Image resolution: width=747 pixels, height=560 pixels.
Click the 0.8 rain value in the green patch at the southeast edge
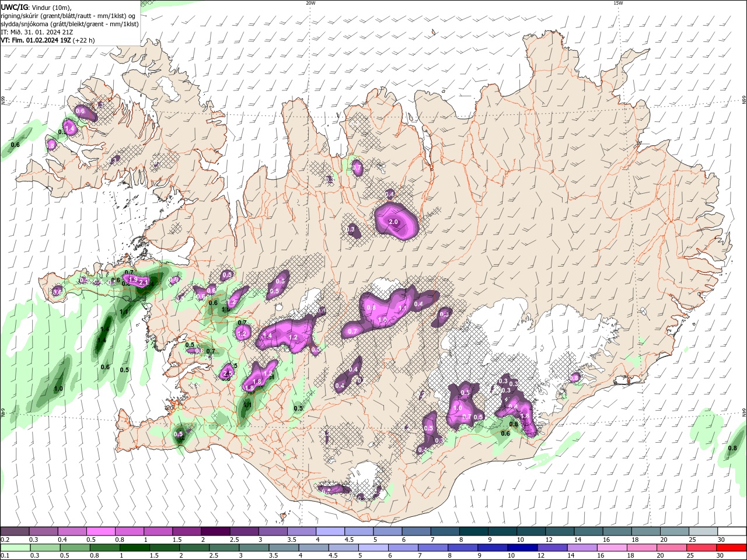coord(732,448)
